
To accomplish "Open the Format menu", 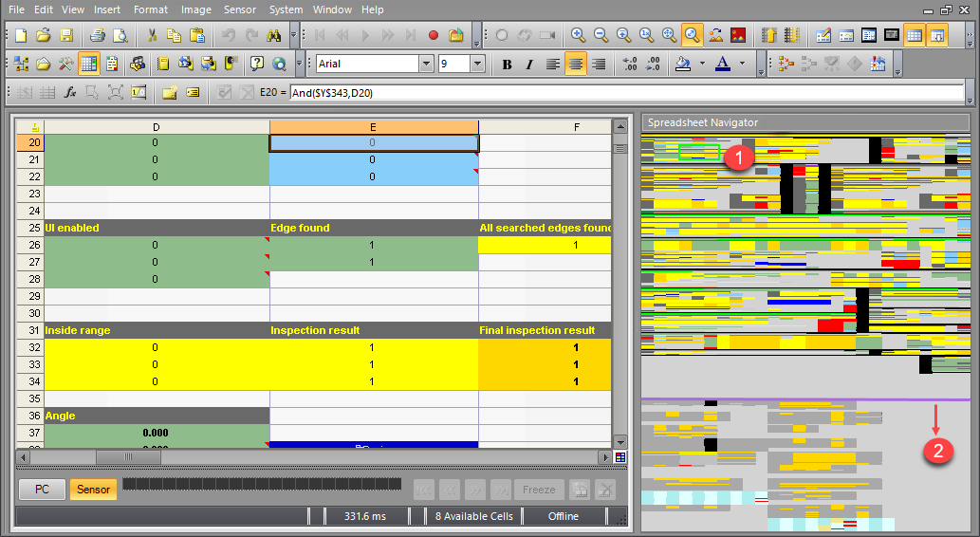I will [x=151, y=9].
